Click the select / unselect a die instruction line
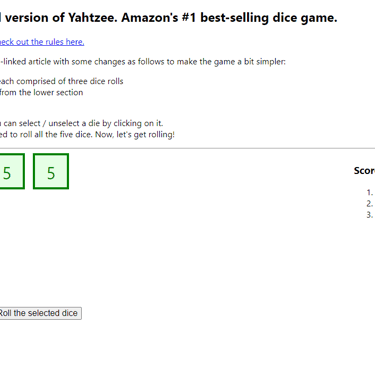375x366 pixels. (x=81, y=123)
